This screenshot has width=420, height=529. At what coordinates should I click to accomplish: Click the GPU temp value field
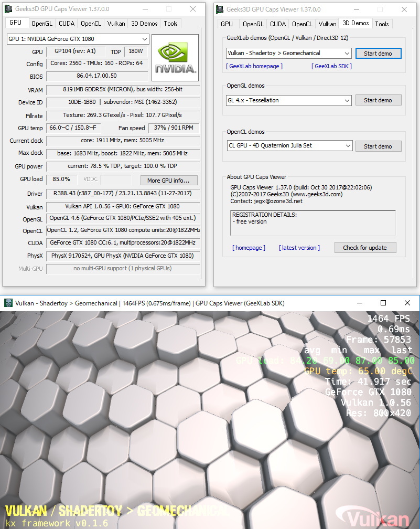pyautogui.click(x=73, y=128)
